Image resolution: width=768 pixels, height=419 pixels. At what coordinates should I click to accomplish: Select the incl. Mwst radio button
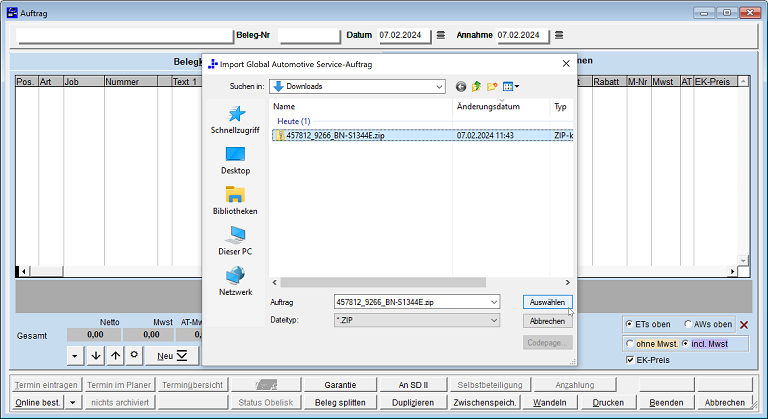pyautogui.click(x=685, y=344)
